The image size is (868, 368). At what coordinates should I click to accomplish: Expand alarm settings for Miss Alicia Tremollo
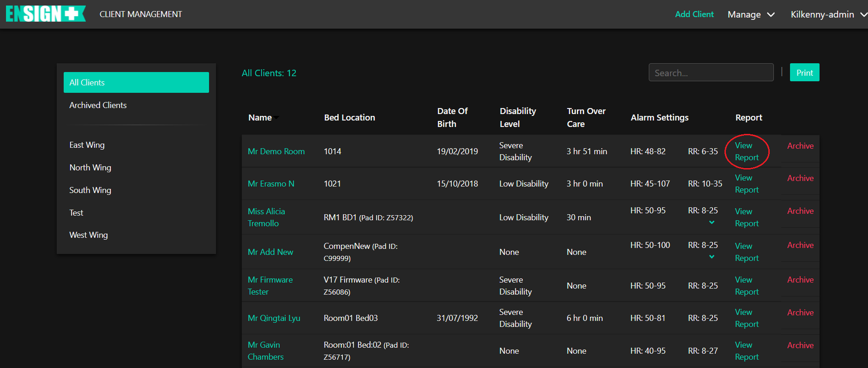[712, 223]
